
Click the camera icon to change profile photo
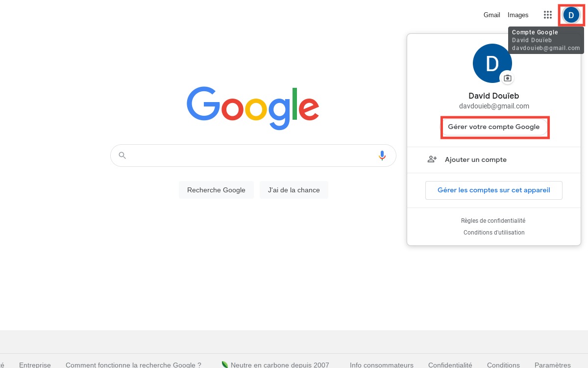tap(508, 78)
